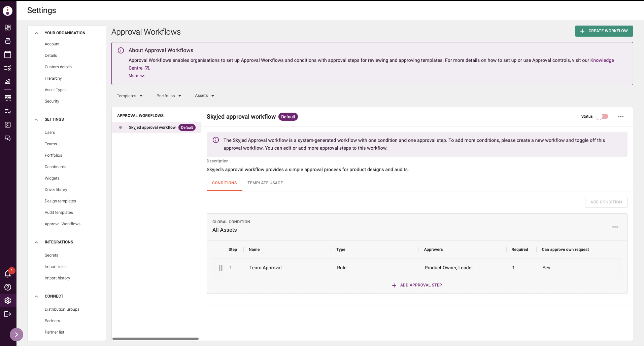This screenshot has height=346, width=644.
Task: Open the dashboard grid icon in sidebar
Action: click(x=8, y=28)
